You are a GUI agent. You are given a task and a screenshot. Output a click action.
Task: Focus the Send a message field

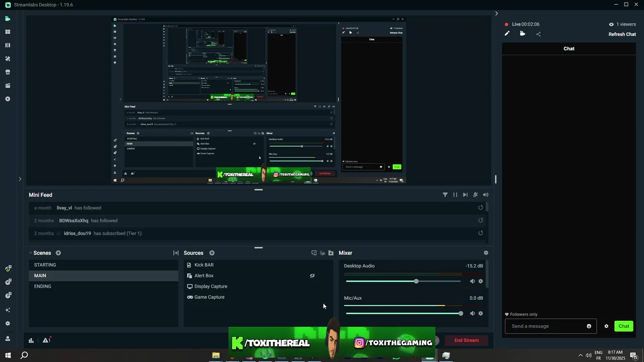pos(550,326)
